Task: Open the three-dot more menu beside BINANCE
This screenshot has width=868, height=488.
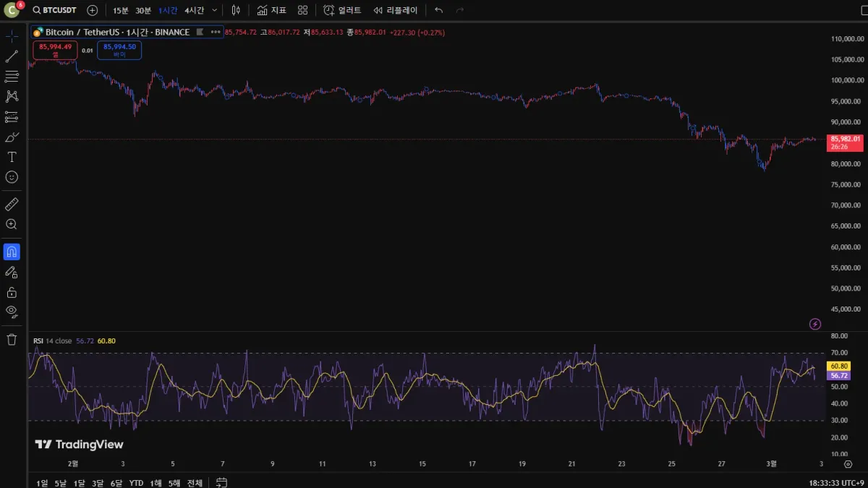Action: 215,32
